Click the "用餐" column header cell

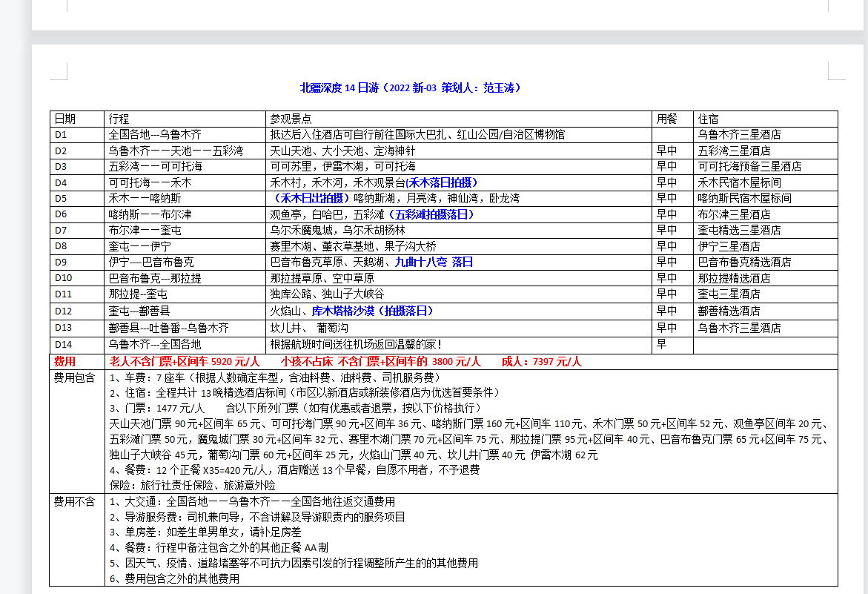coord(666,119)
